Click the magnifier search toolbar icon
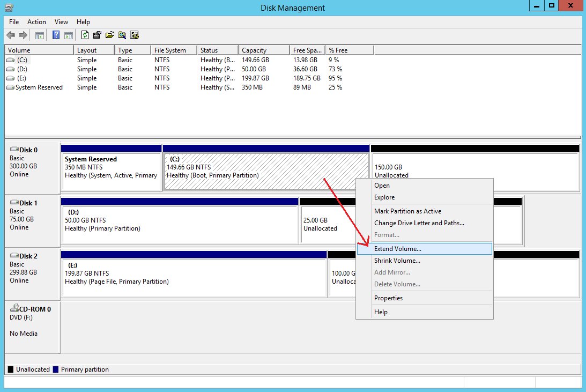Image resolution: width=586 pixels, height=392 pixels. tap(122, 35)
